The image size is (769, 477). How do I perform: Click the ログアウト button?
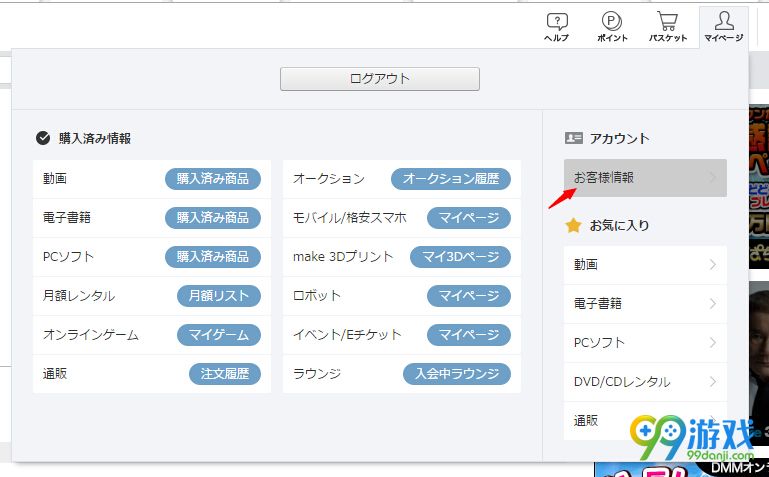pyautogui.click(x=380, y=79)
